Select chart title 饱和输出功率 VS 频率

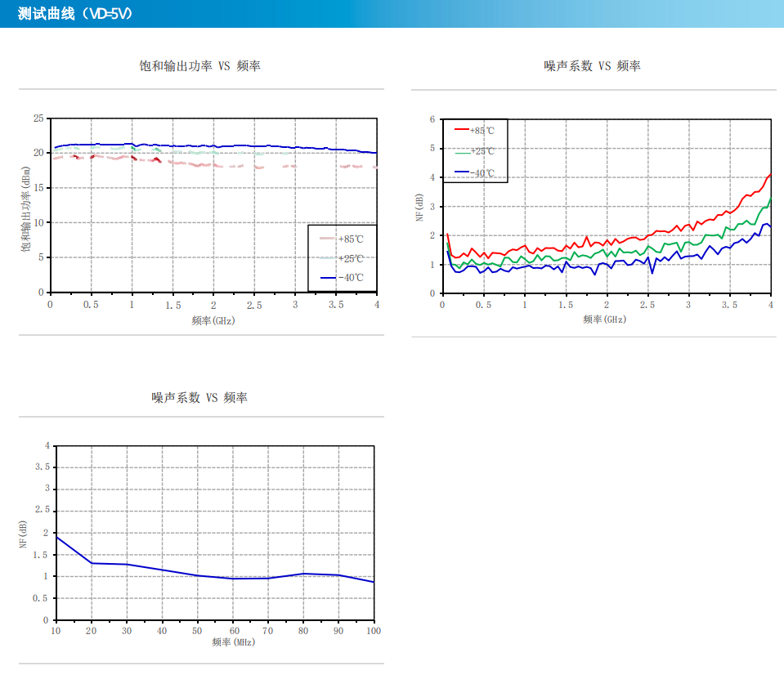pyautogui.click(x=200, y=66)
